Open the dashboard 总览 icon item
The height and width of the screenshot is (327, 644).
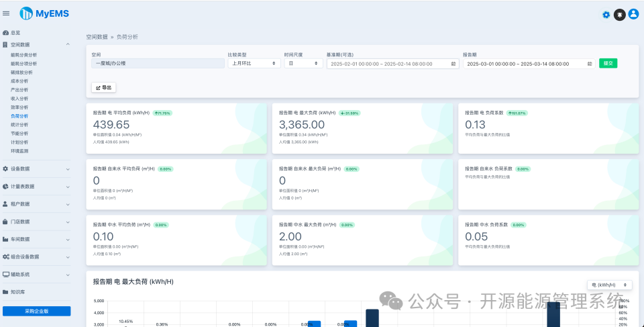11,33
